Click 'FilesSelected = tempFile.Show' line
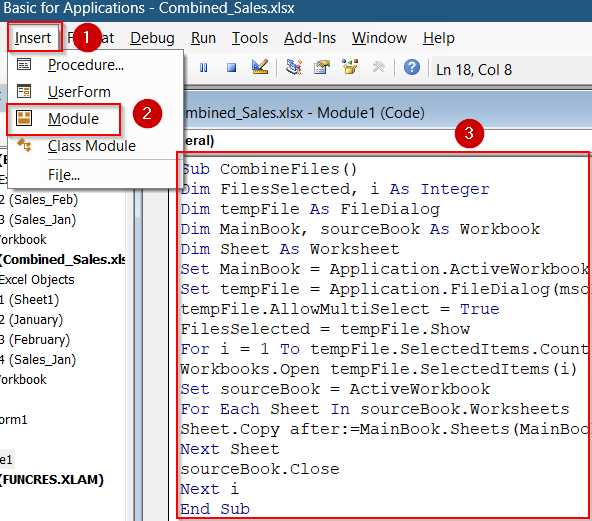The image size is (592, 521). pyautogui.click(x=325, y=329)
